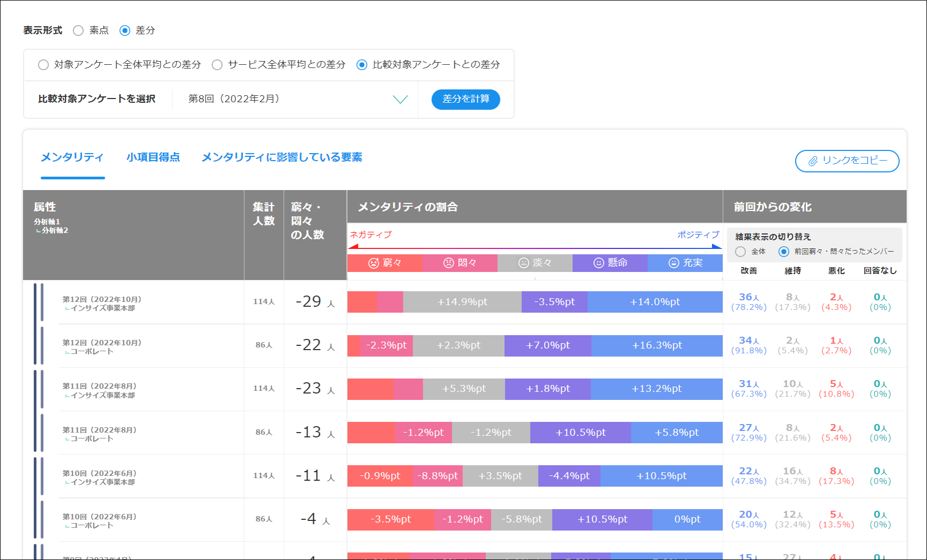Click the -29 人 count value
Image resolution: width=927 pixels, height=560 pixels.
coord(315,302)
